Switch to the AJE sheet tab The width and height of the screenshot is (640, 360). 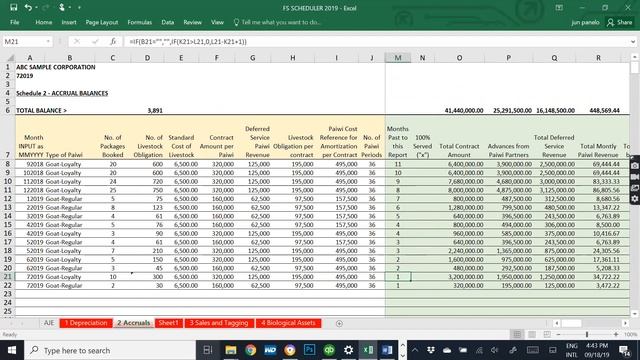tap(49, 323)
